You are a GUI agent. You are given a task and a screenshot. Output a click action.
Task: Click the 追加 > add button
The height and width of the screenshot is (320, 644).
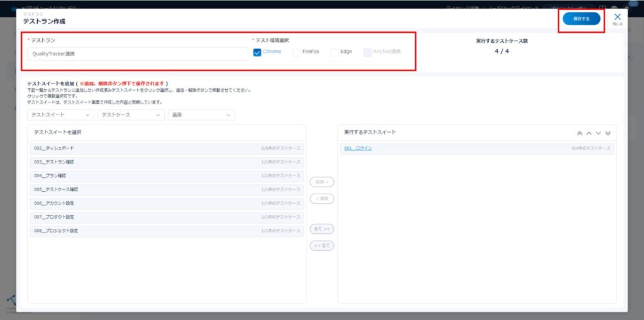pyautogui.click(x=322, y=182)
